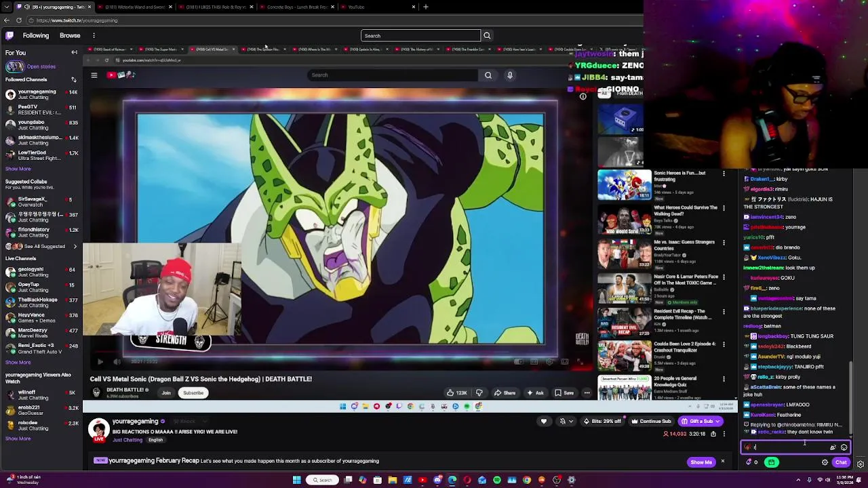Open the YouTube hamburger guide menu
The width and height of the screenshot is (868, 488).
click(94, 75)
